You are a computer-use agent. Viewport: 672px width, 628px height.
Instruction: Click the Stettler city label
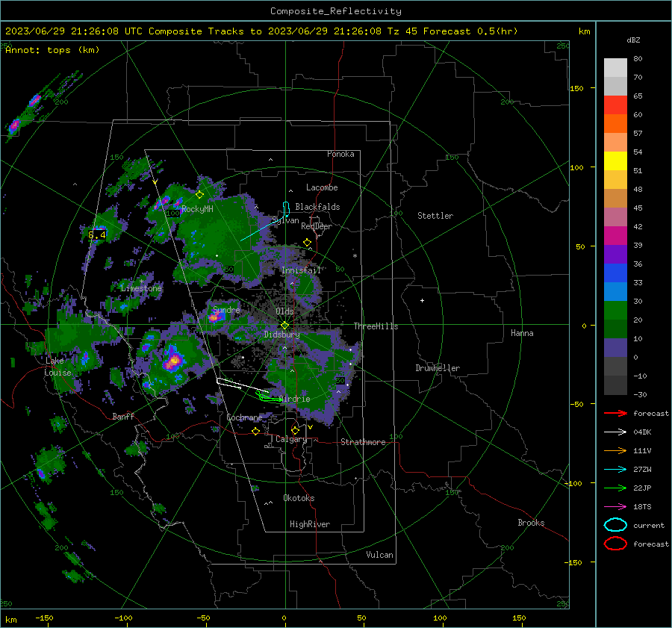pos(435,216)
